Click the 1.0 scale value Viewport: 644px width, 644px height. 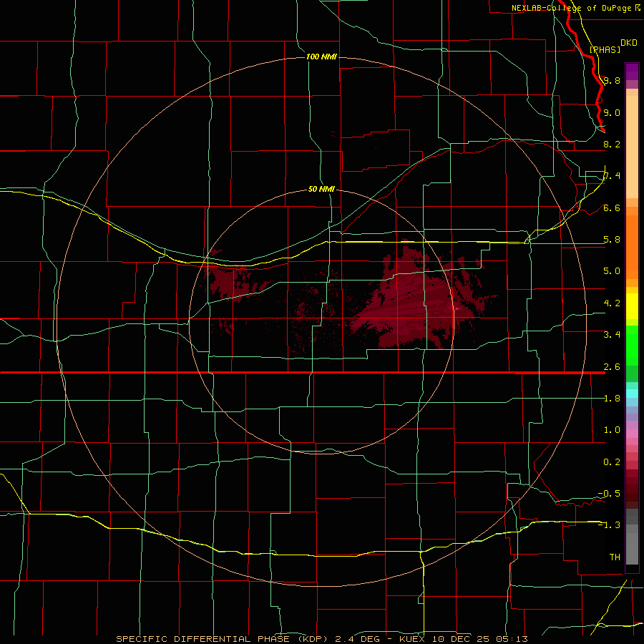pyautogui.click(x=612, y=430)
